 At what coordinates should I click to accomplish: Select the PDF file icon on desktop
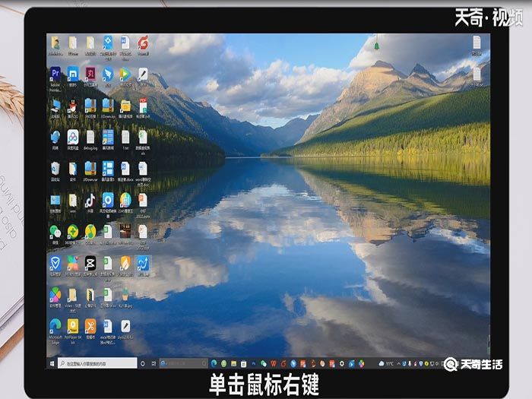tap(142, 105)
